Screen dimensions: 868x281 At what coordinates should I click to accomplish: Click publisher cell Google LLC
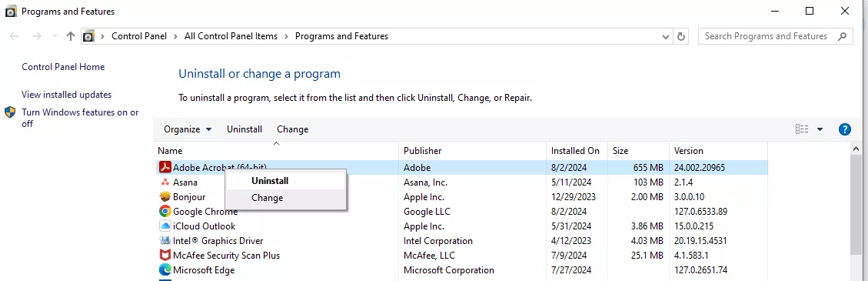point(427,211)
